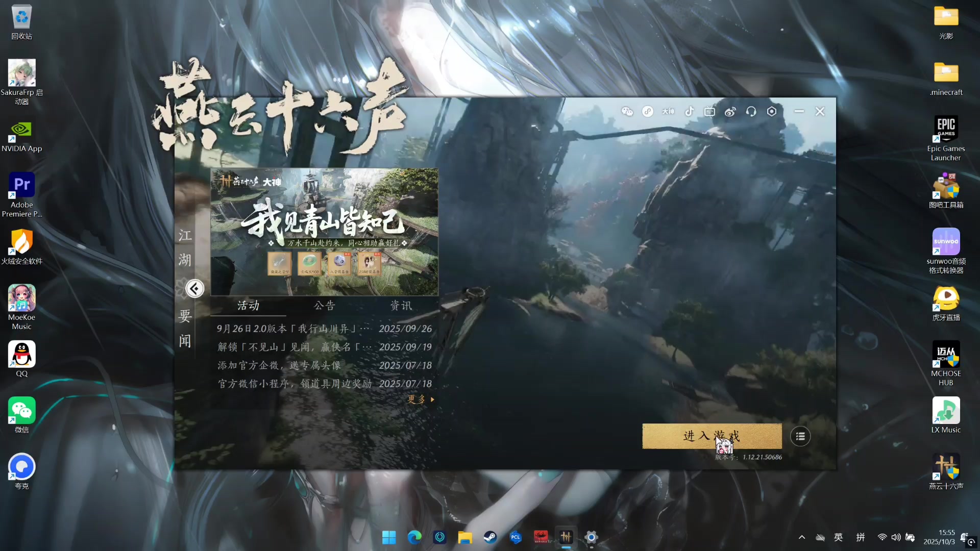Collapse the 江湖要闻 panel with arrow
Image resolution: width=980 pixels, height=551 pixels.
click(x=194, y=289)
